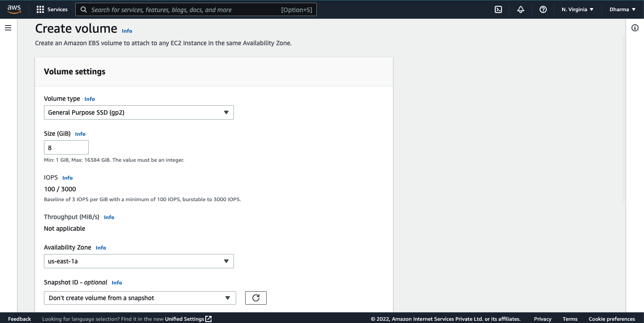Click the 'Volume settings' heading
The image size is (644, 323).
pyautogui.click(x=75, y=72)
